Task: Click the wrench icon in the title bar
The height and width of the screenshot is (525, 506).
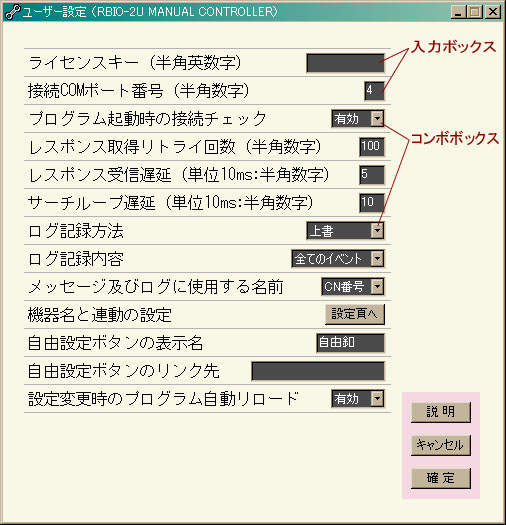Action: 12,12
